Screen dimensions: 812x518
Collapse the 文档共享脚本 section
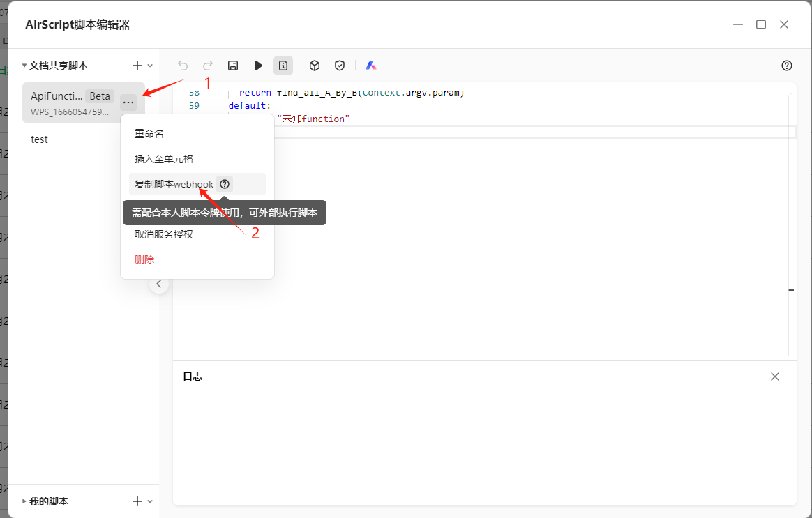pos(24,66)
